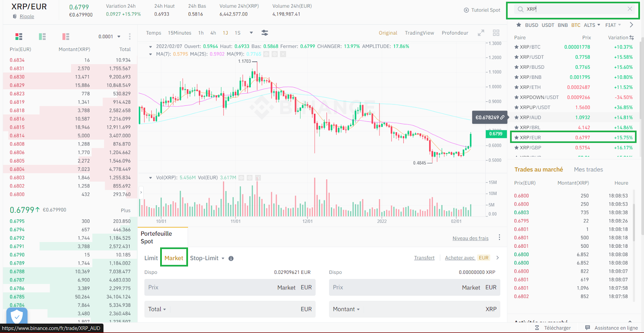The height and width of the screenshot is (333, 644).
Task: Expand collapsed side panel arrow by volume chart
Action: [141, 192]
